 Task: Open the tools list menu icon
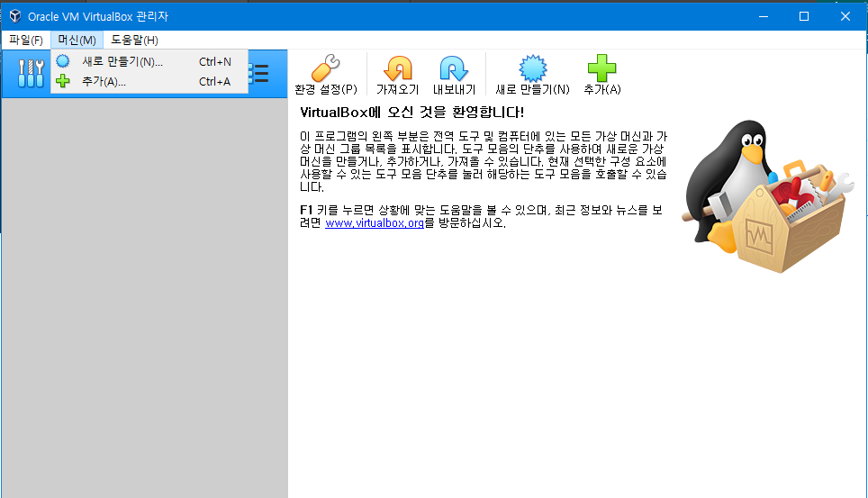click(260, 73)
